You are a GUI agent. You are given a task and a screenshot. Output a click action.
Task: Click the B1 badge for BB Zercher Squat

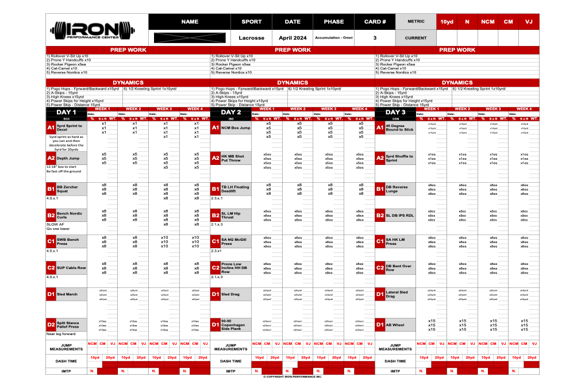pos(50,189)
